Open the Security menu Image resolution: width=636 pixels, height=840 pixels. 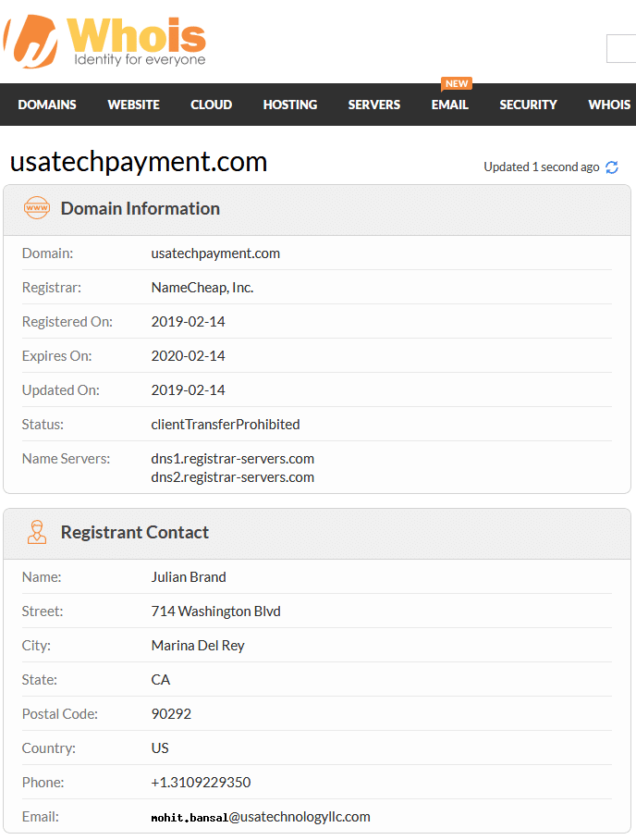point(529,105)
